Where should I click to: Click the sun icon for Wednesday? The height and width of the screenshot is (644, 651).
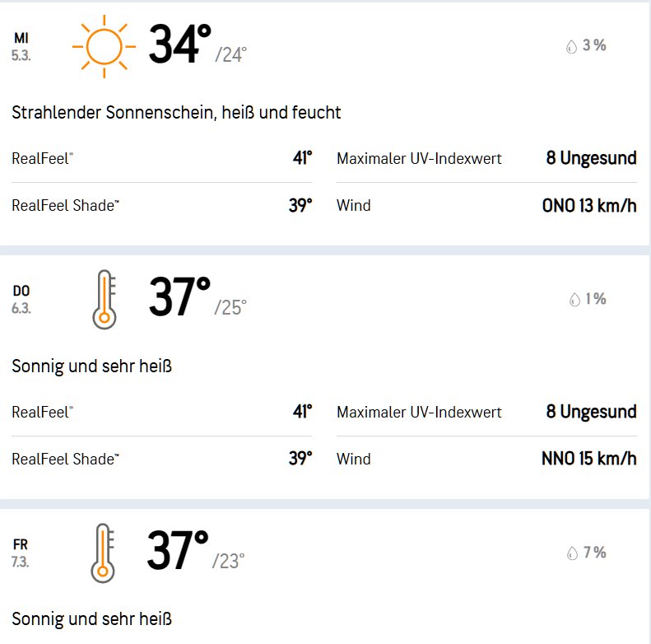(103, 45)
